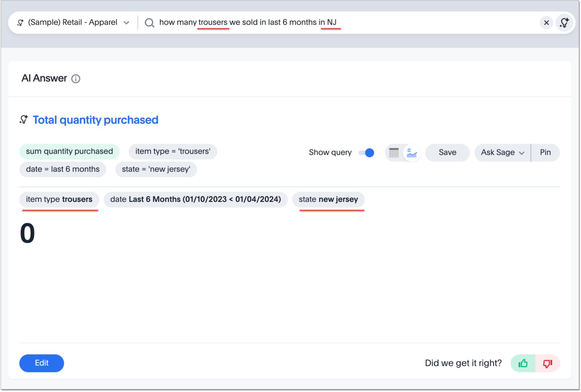Image resolution: width=581 pixels, height=392 pixels.
Task: Click the item type trousers filter toggle
Action: coord(59,199)
